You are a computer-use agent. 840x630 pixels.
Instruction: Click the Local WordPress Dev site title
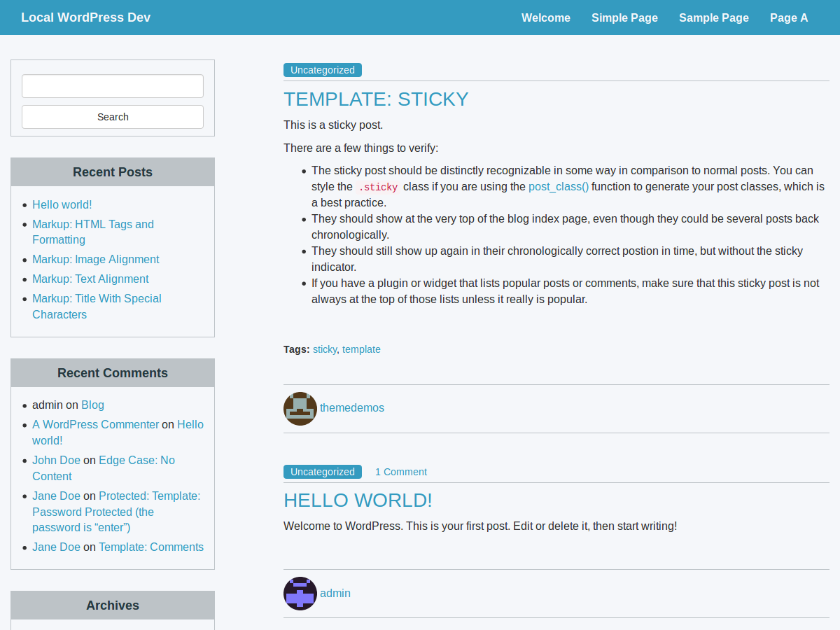click(85, 17)
